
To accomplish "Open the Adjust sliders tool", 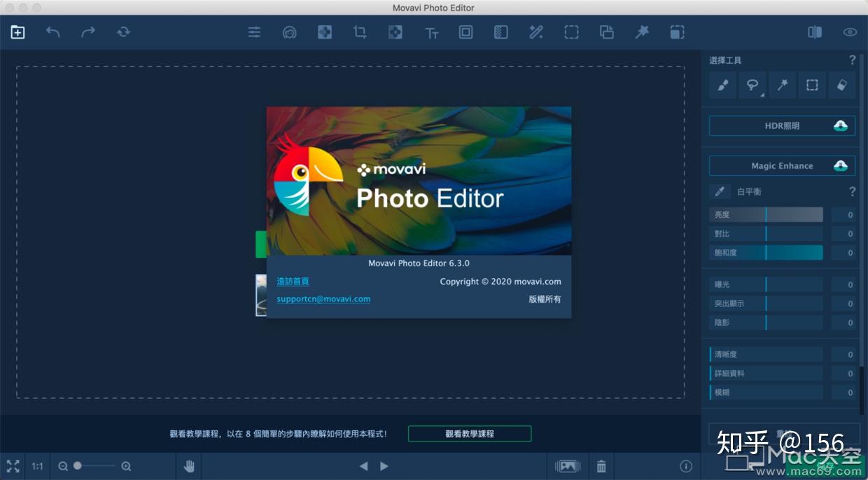I will [254, 32].
